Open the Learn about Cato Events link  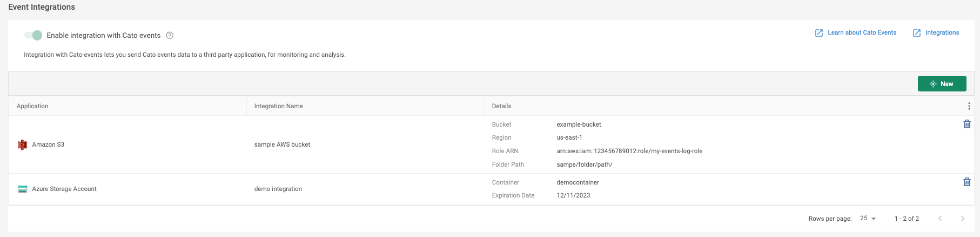862,32
